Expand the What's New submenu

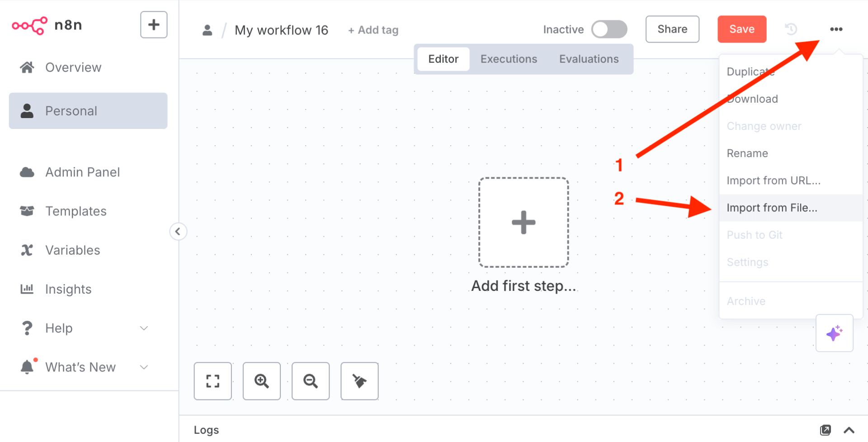[144, 367]
